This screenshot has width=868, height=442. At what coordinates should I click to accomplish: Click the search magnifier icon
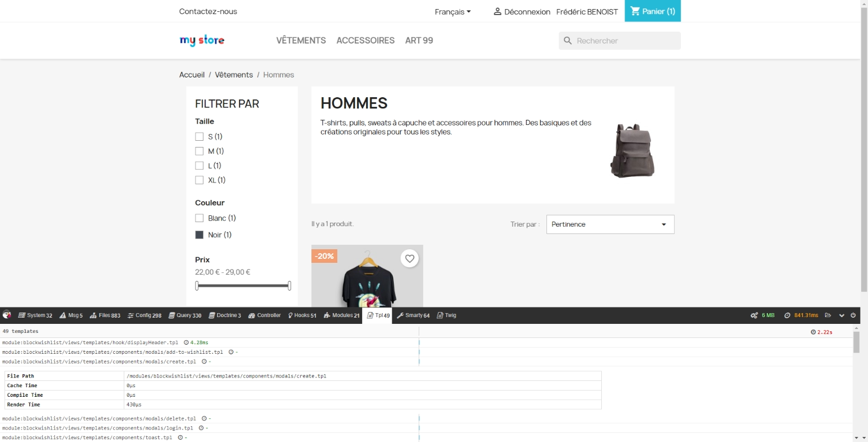(568, 41)
